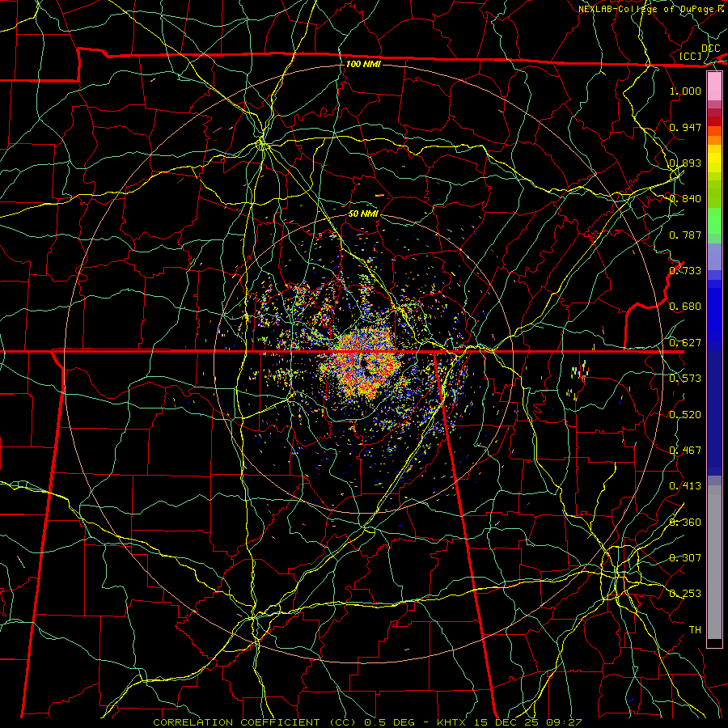
Task: Click the DCC label above the color scale
Action: 710,49
